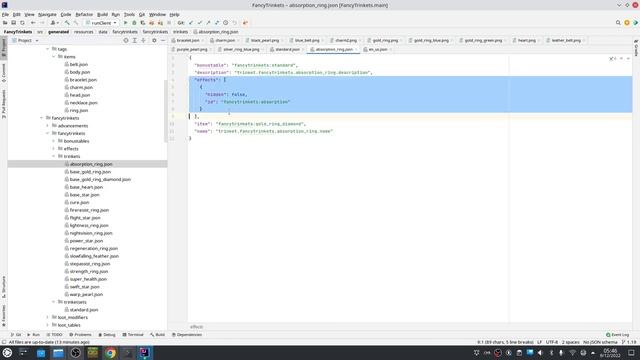
Task: Expand the loot_modifiers folder
Action: [47, 318]
